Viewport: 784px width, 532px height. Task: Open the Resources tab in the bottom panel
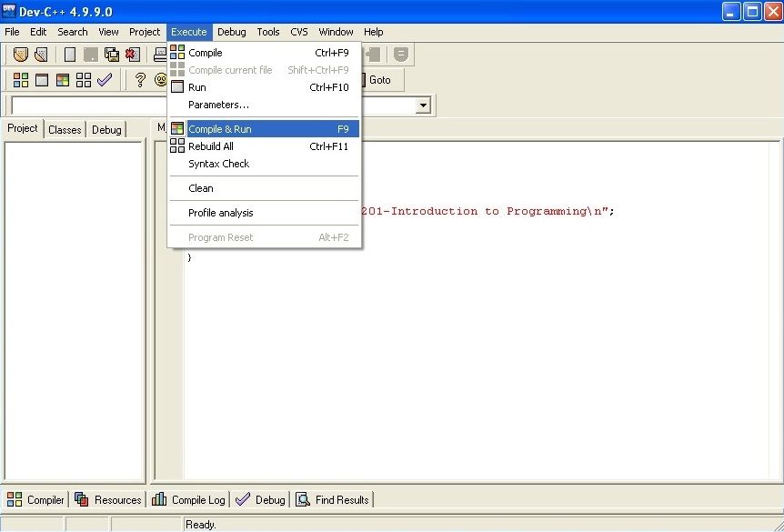point(107,499)
